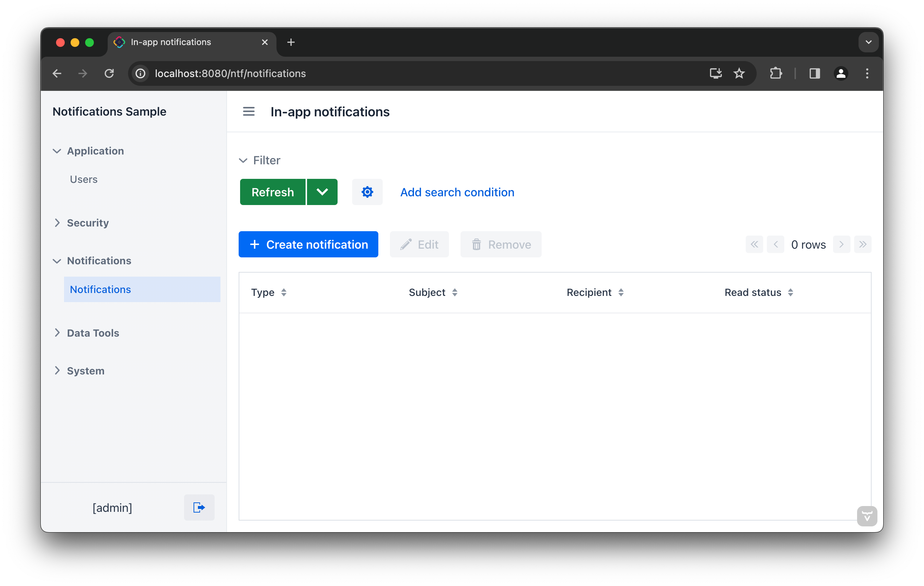Sort the table by Subject column
The width and height of the screenshot is (924, 586).
(x=455, y=292)
